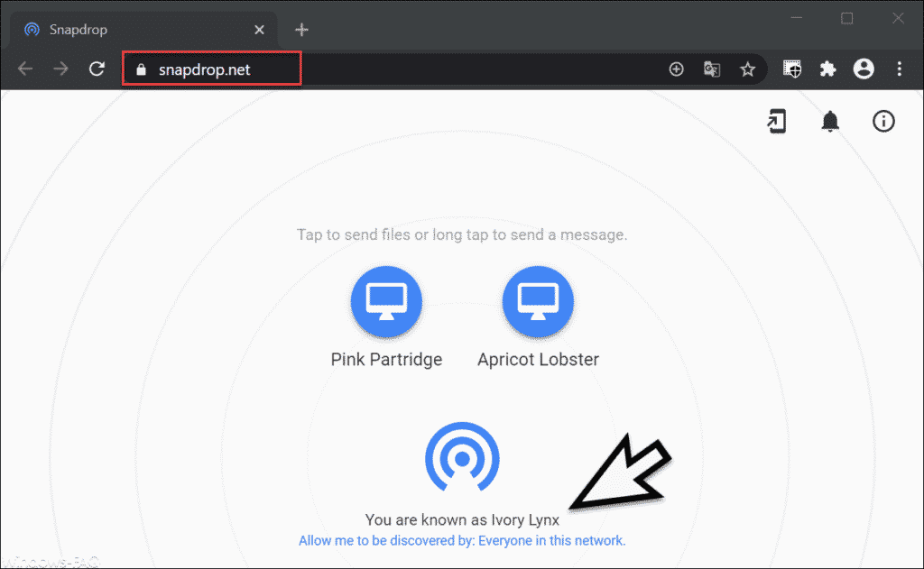Click the 'Apricot Lobster' label
This screenshot has height=569, width=924.
coord(538,359)
